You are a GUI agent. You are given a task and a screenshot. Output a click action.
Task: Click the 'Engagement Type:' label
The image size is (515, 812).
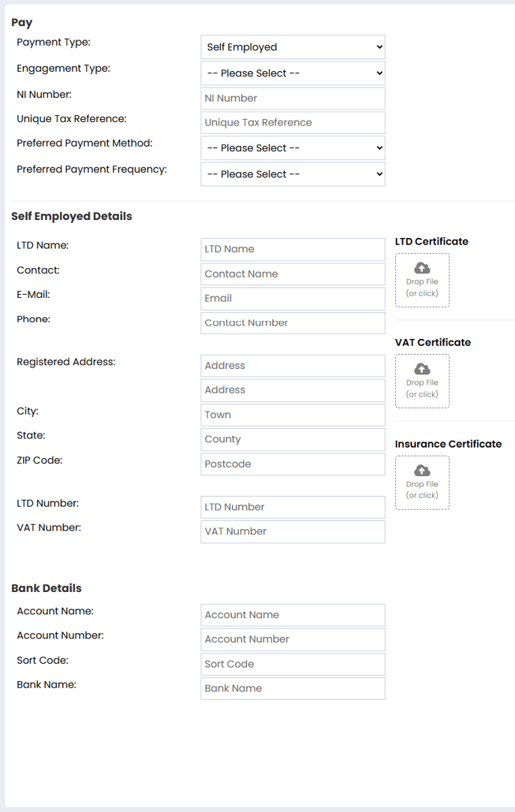[63, 68]
